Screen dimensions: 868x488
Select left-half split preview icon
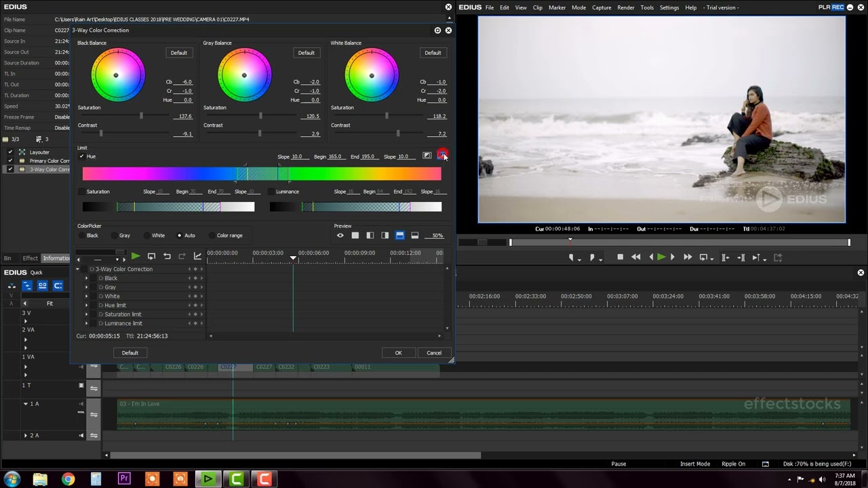click(x=370, y=235)
